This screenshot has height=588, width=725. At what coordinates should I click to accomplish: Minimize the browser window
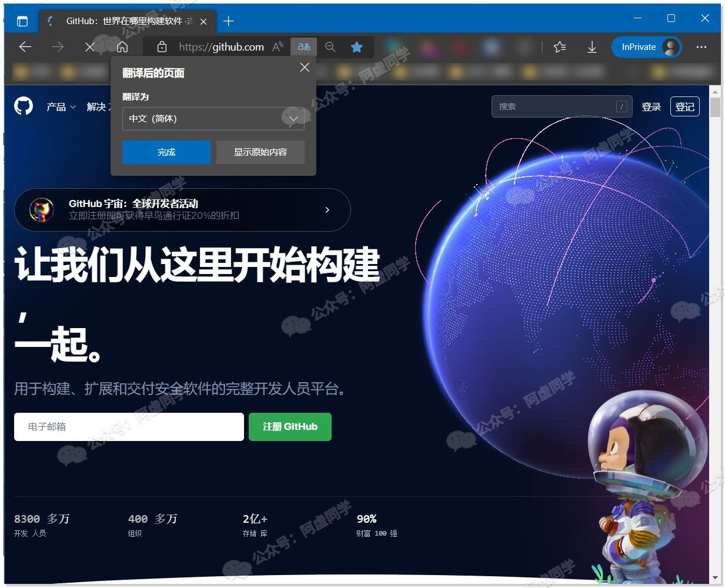click(x=638, y=18)
